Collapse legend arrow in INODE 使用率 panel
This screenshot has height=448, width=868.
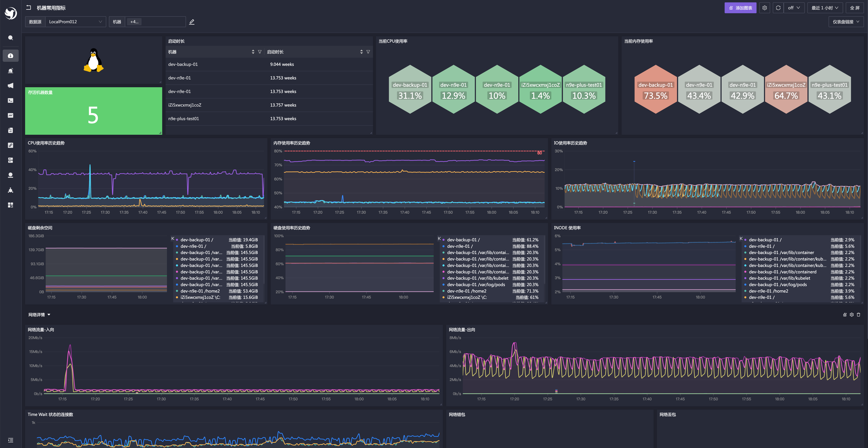(x=741, y=239)
